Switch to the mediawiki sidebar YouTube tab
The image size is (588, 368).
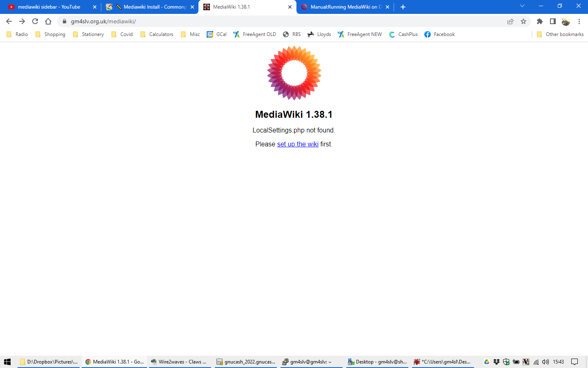(x=49, y=7)
